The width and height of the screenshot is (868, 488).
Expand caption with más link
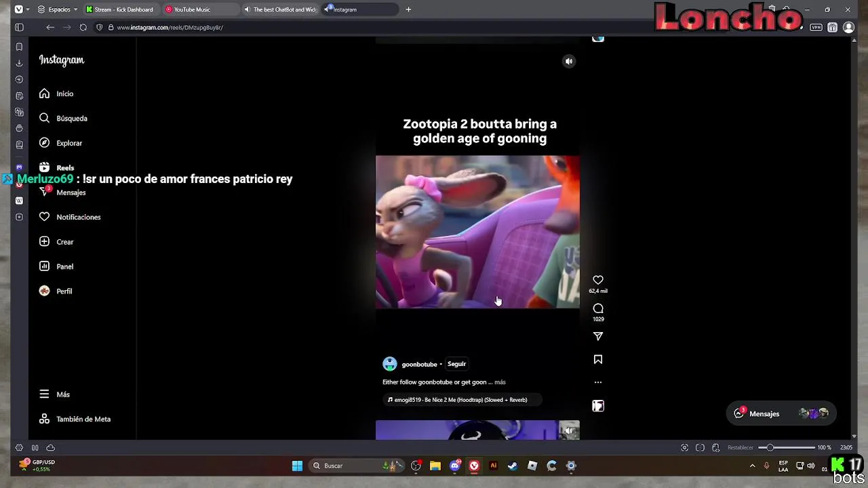pyautogui.click(x=500, y=382)
